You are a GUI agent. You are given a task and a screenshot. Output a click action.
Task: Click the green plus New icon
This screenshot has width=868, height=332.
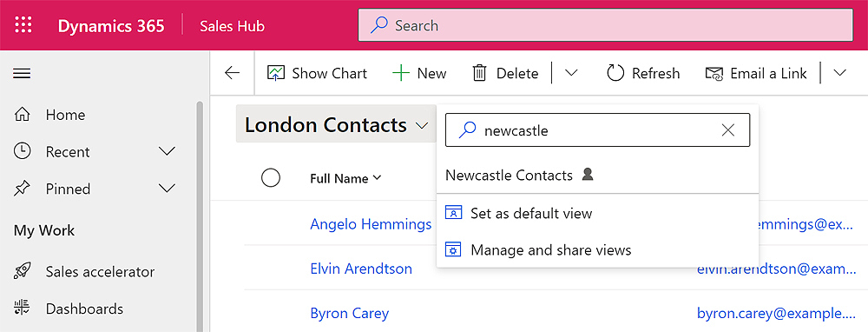click(x=401, y=73)
